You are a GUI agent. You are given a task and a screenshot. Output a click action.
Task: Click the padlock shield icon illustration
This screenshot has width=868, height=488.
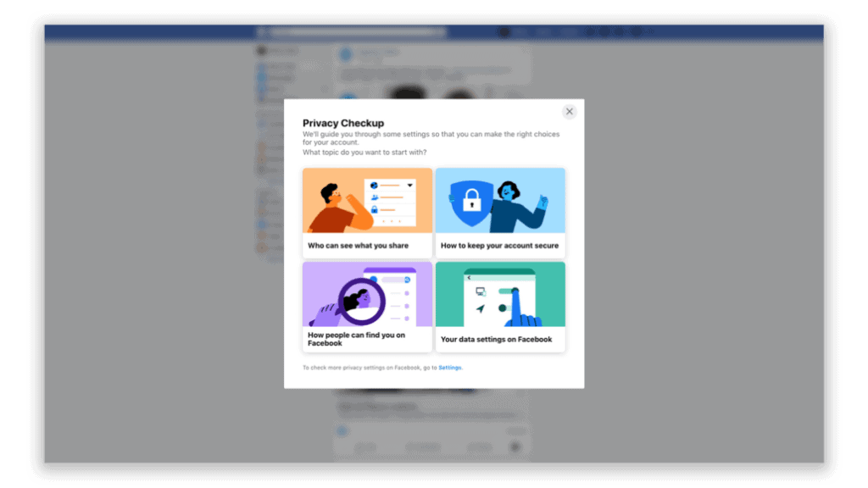tap(471, 203)
